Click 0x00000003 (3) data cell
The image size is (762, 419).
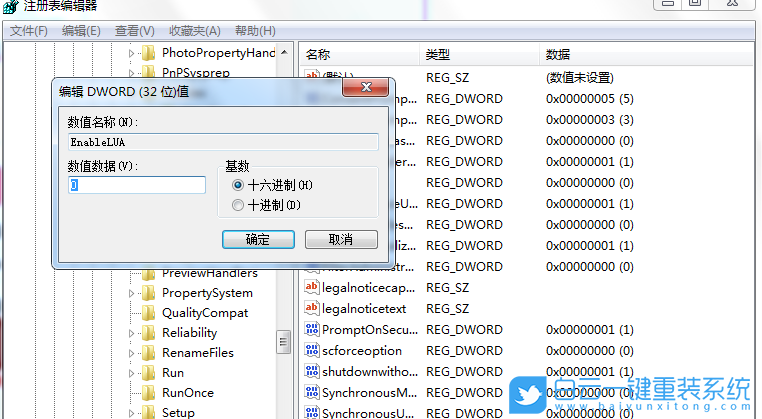coord(589,120)
